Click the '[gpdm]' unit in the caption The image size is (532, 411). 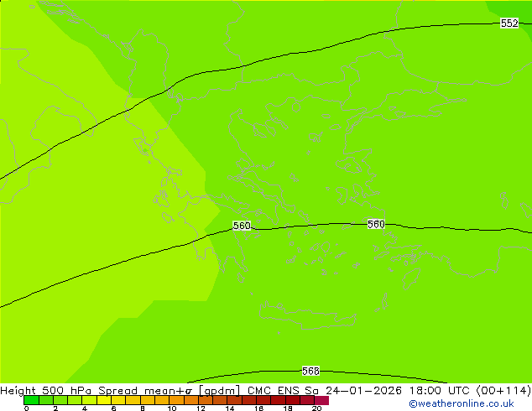pos(219,390)
